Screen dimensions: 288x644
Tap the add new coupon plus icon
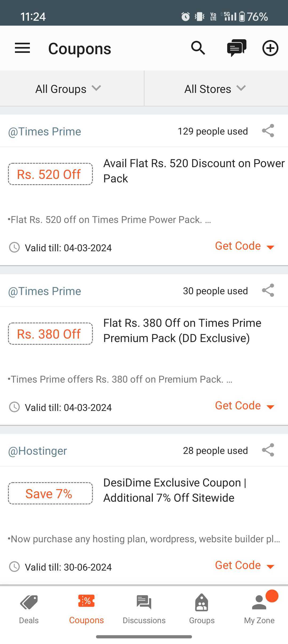coord(270,48)
